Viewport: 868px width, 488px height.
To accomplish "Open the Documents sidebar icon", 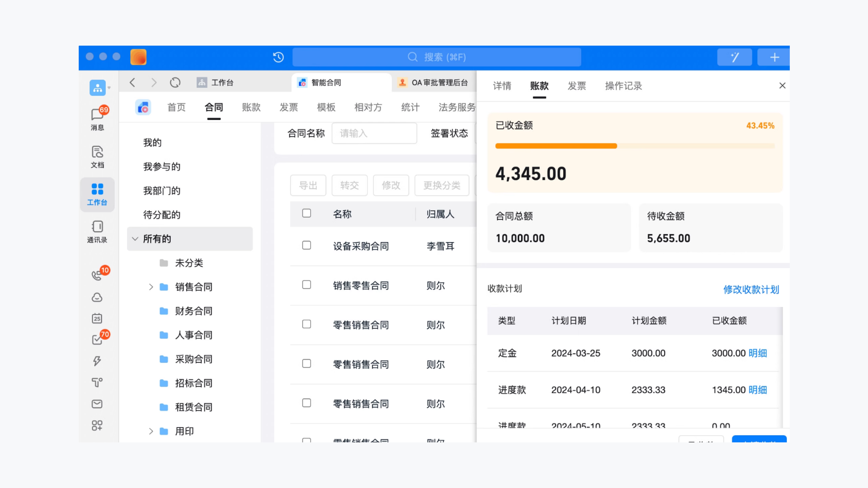I will click(97, 157).
